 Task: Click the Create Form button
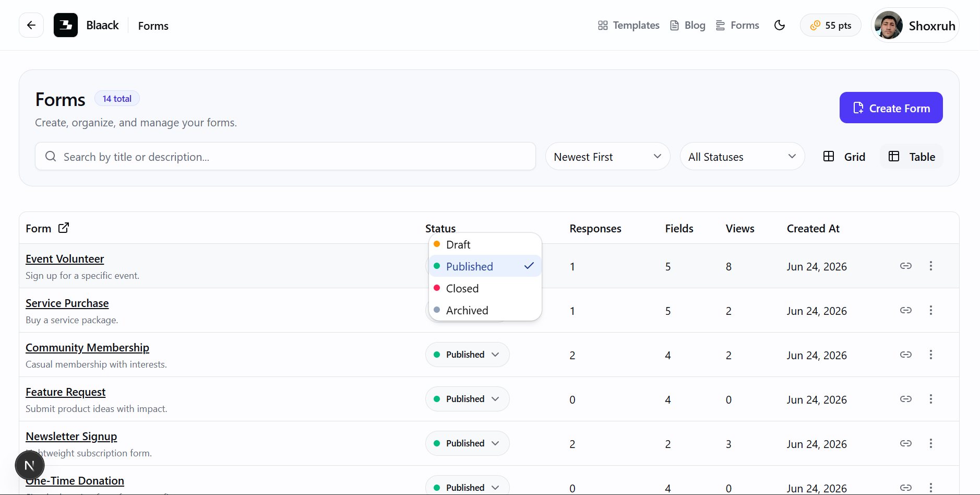[x=891, y=108]
